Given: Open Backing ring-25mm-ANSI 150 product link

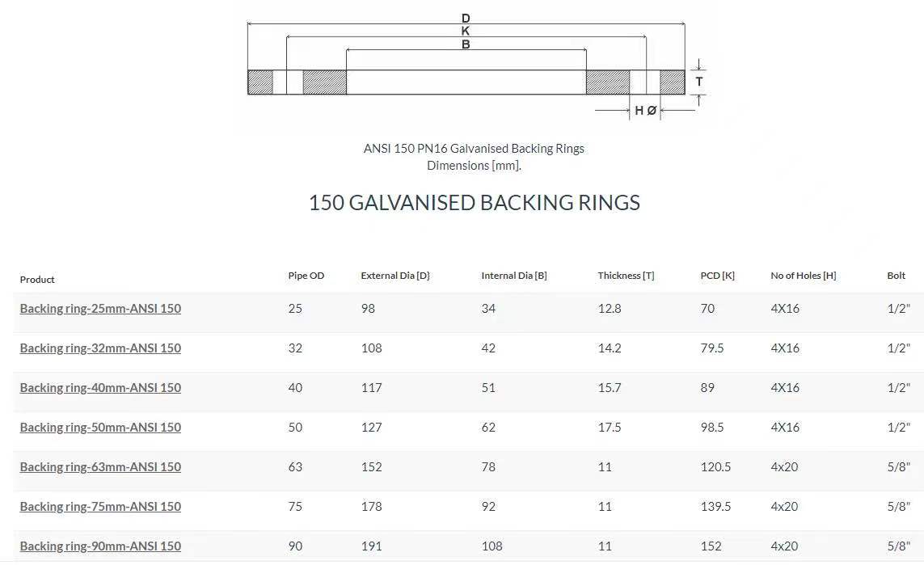Looking at the screenshot, I should 100,308.
